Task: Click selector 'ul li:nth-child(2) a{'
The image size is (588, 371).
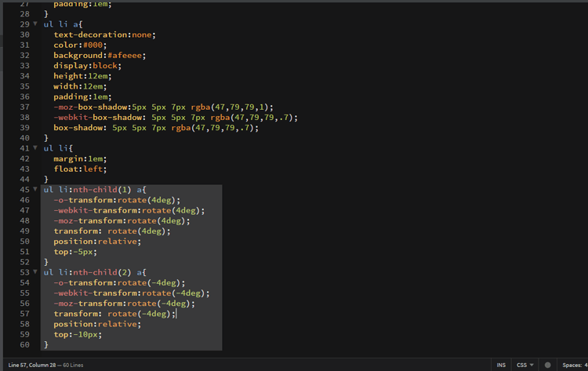Action: [x=95, y=272]
